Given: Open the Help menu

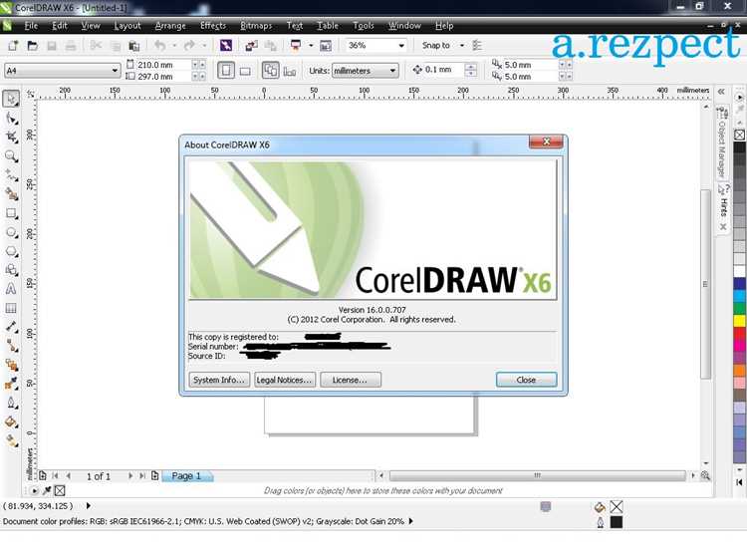Looking at the screenshot, I should (444, 26).
